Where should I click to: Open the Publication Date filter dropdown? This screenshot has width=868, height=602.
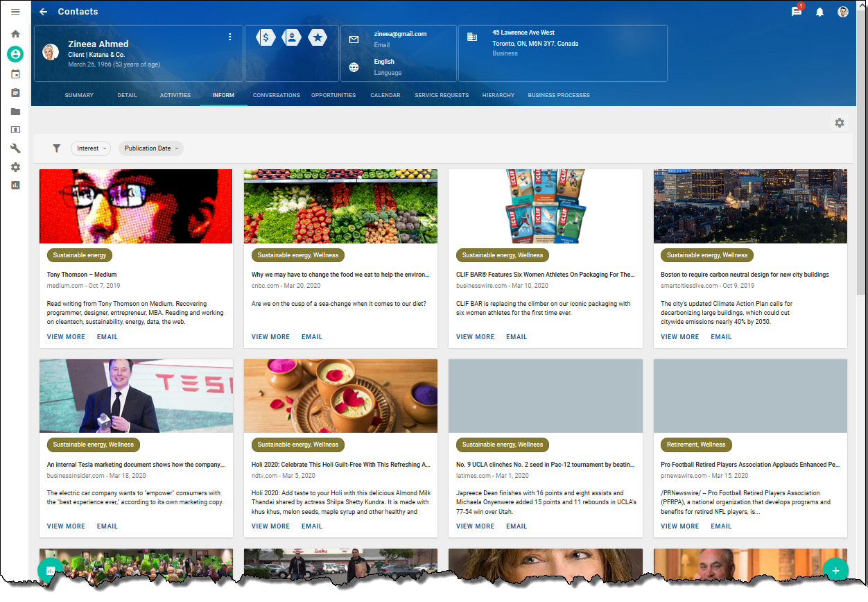[150, 148]
